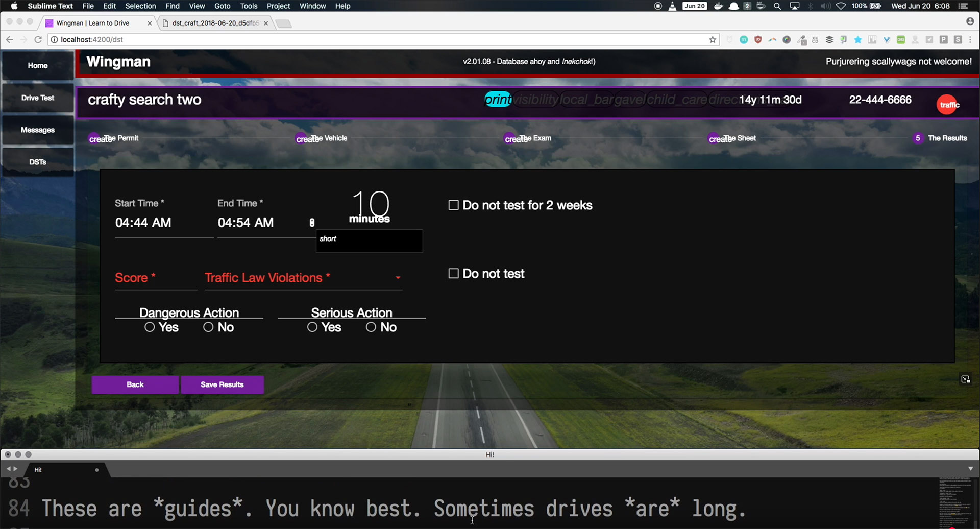Expand the Traffic Law Violations dropdown
This screenshot has height=529, width=980.
coord(398,278)
